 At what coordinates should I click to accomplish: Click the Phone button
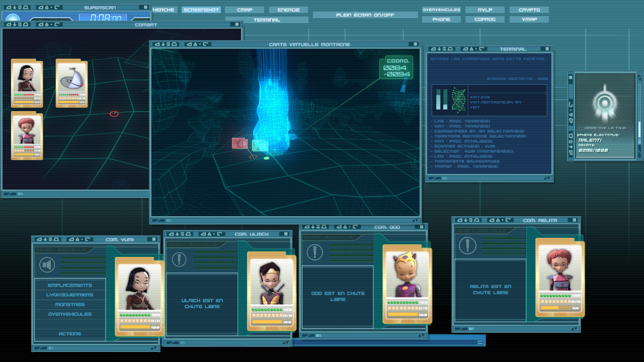tap(441, 19)
